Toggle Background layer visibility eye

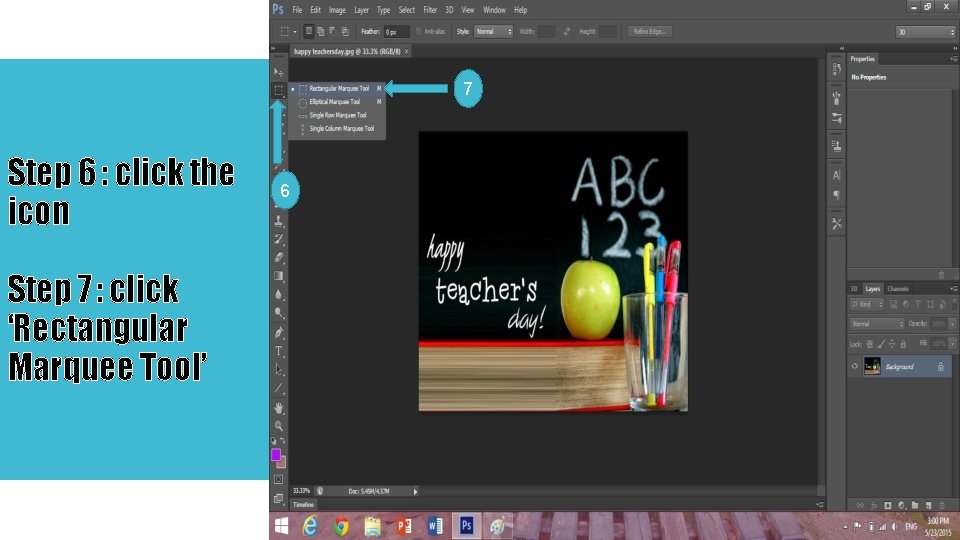855,366
